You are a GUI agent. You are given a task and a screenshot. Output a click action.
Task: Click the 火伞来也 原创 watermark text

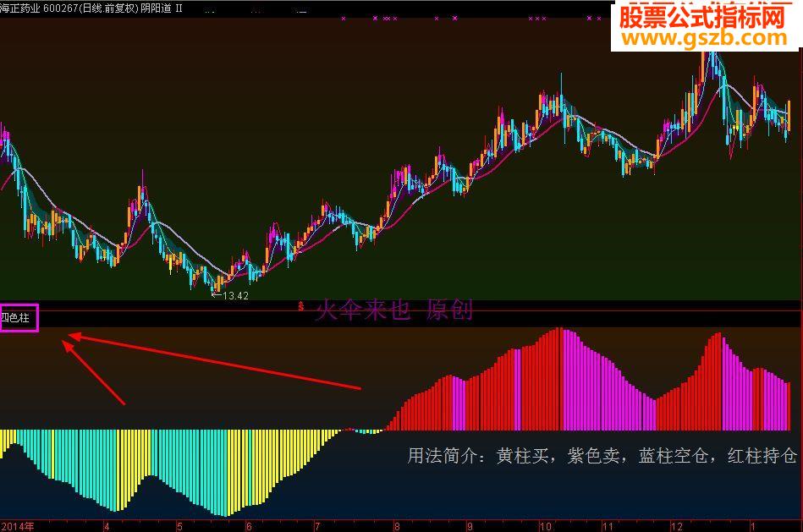click(x=393, y=310)
